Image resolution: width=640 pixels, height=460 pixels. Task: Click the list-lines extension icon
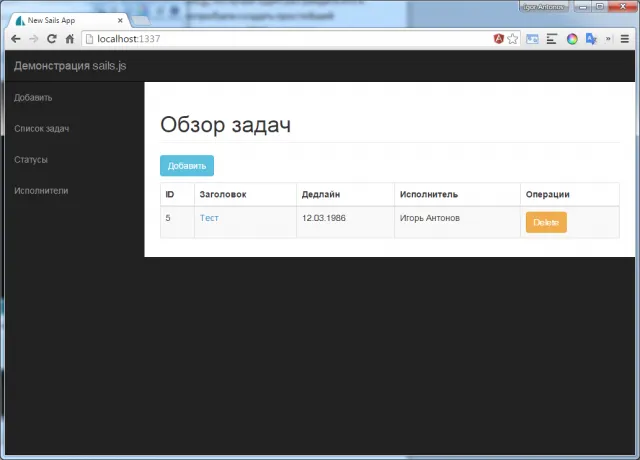(552, 39)
